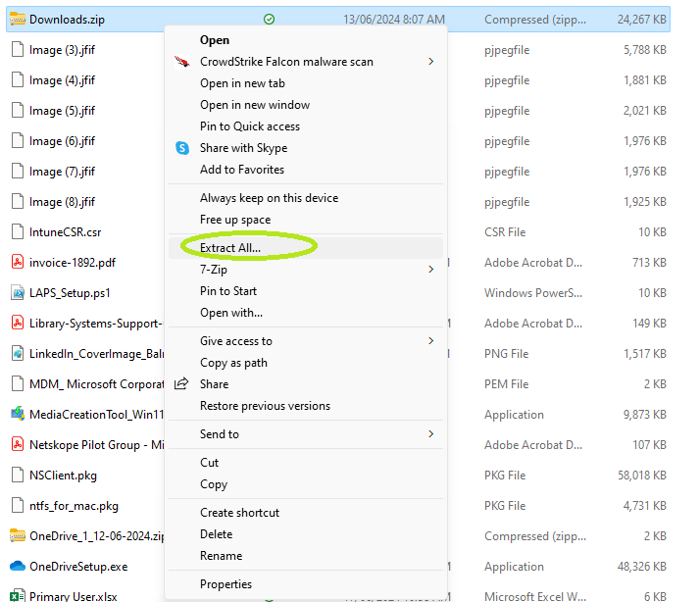Click the Netskope Pilot Group PDF icon
The image size is (700, 602).
pyautogui.click(x=18, y=444)
